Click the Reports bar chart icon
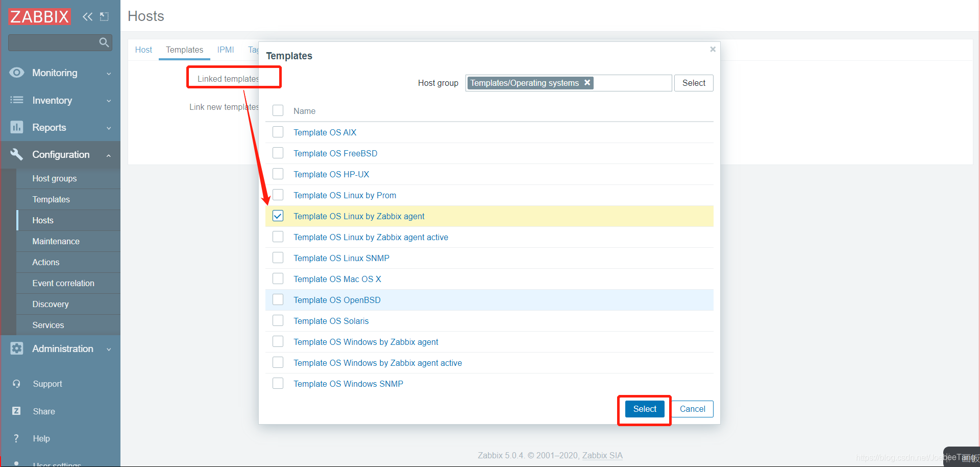The width and height of the screenshot is (980, 467). pyautogui.click(x=17, y=127)
